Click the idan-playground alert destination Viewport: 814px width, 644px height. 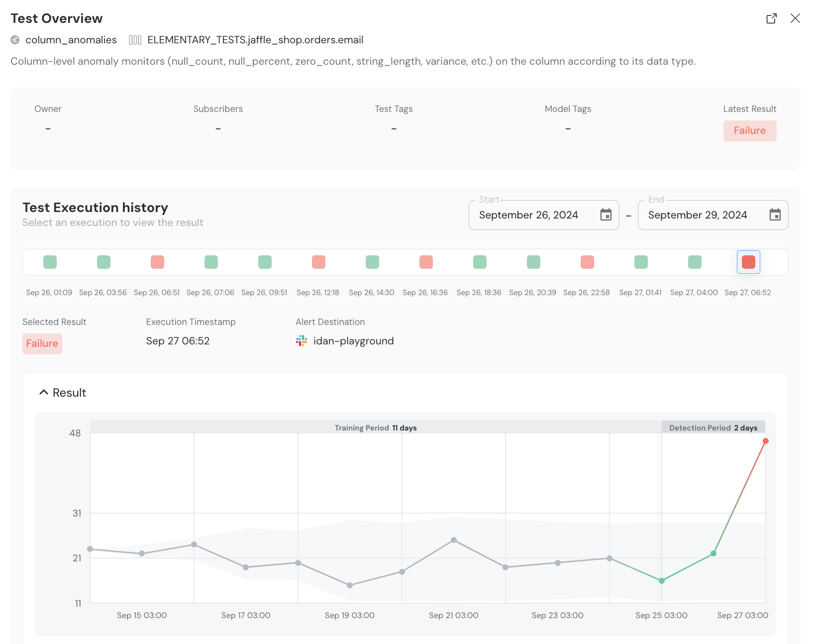(x=353, y=341)
